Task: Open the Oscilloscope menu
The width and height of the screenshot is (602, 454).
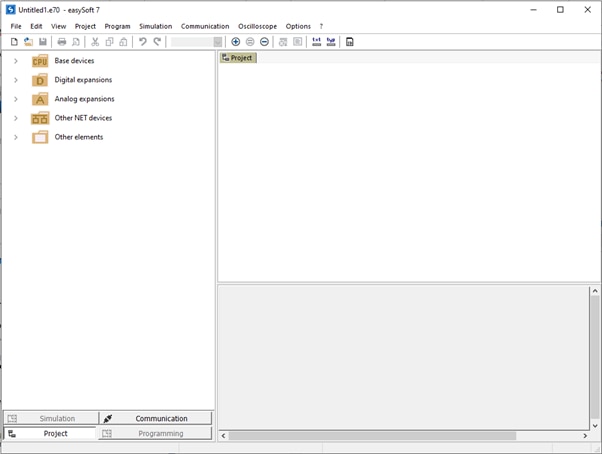Action: (x=257, y=26)
